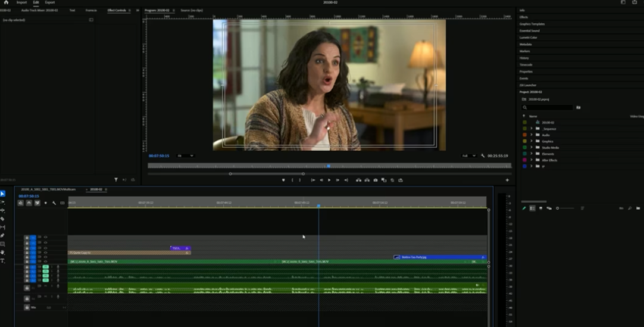The width and height of the screenshot is (644, 327).
Task: Select the Track Select Forward tool
Action: tap(2, 202)
